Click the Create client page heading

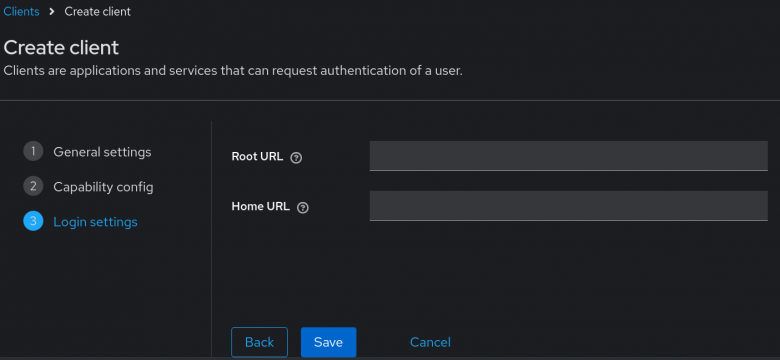[61, 48]
